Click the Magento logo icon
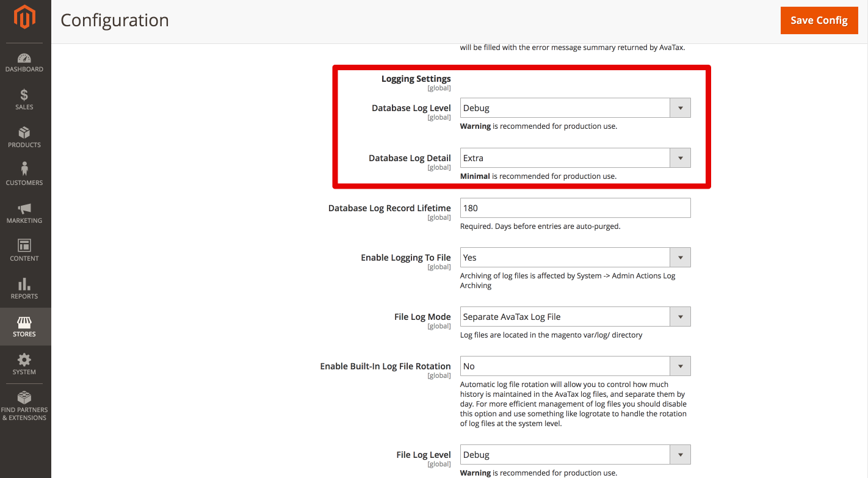This screenshot has width=868, height=478. pos(24,18)
